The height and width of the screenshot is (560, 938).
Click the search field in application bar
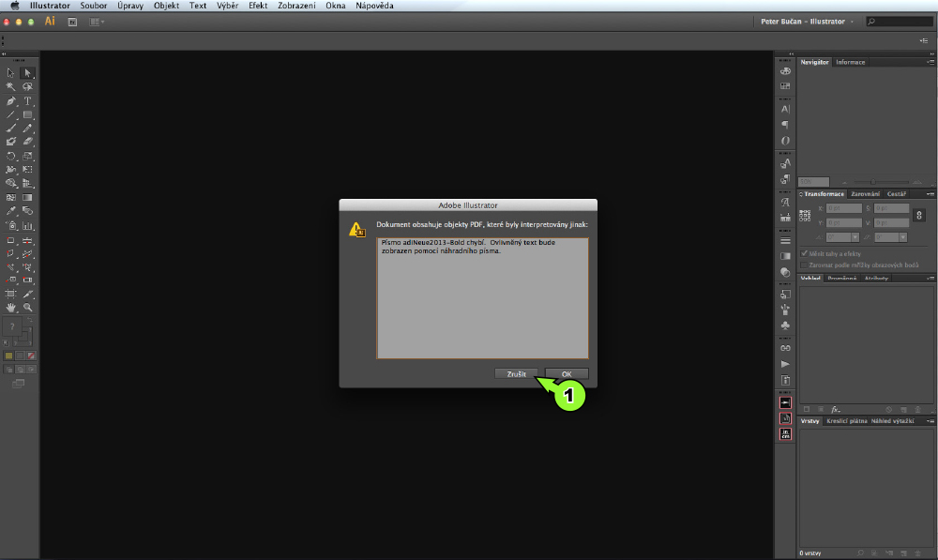(900, 22)
